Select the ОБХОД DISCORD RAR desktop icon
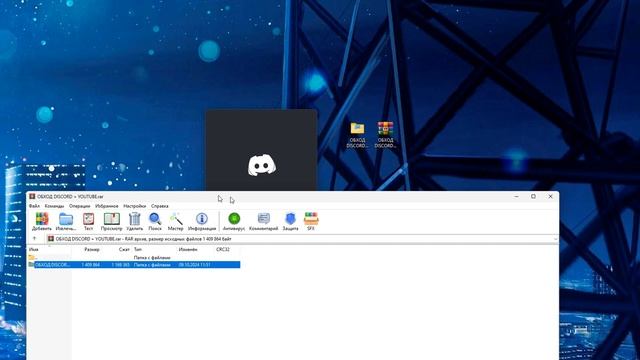 385,135
